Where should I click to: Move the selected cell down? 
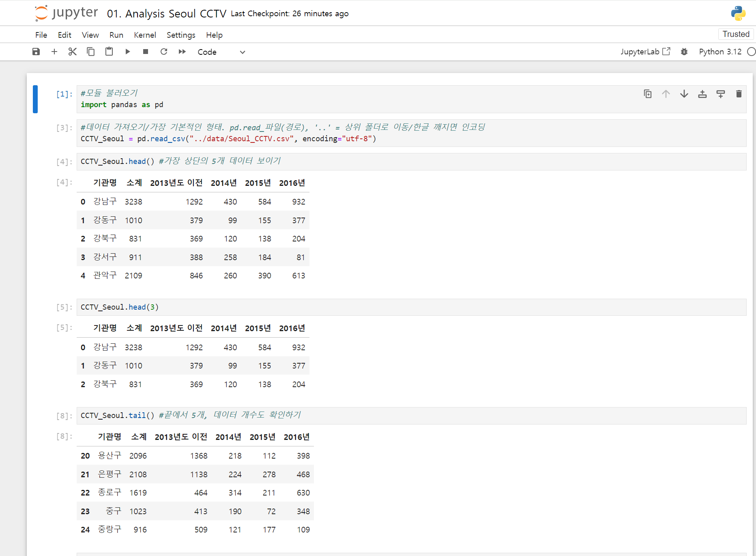pyautogui.click(x=684, y=94)
